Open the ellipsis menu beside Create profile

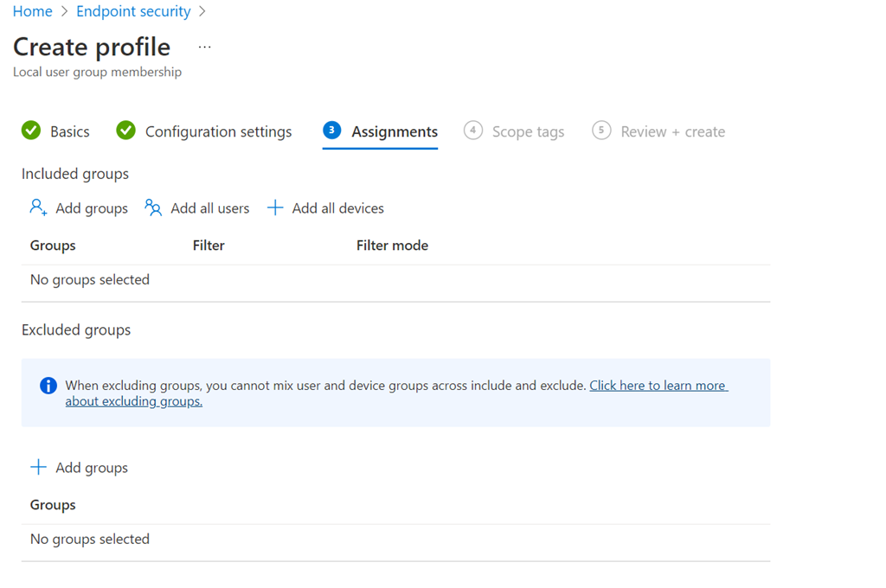(x=204, y=47)
